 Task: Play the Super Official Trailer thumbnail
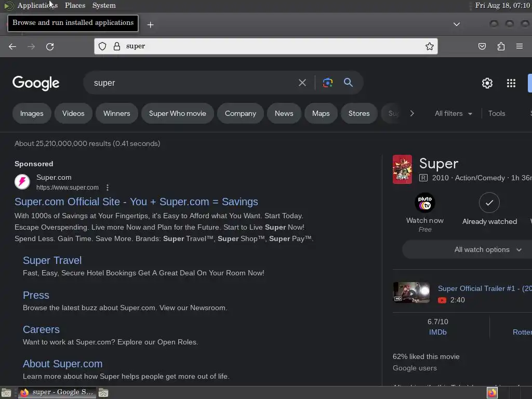point(411,292)
